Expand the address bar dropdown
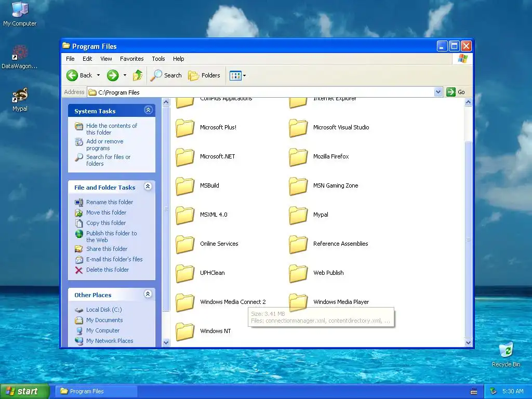Screen dimensions: 532x399 pos(438,92)
